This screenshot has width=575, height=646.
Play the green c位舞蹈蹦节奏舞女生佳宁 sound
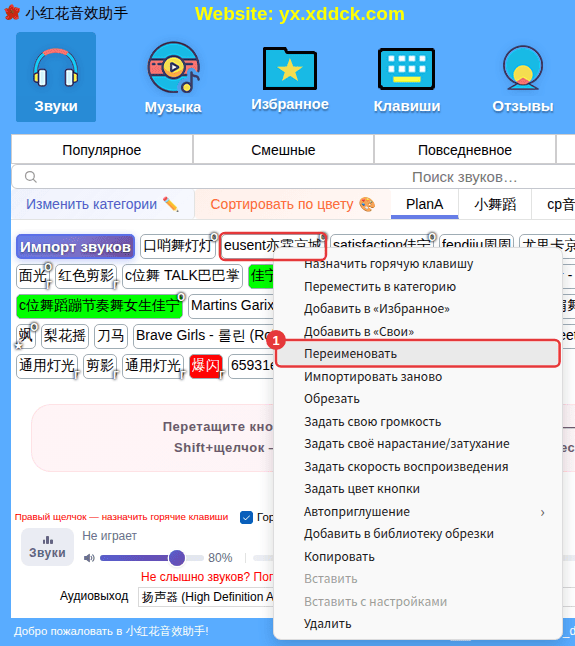point(99,306)
